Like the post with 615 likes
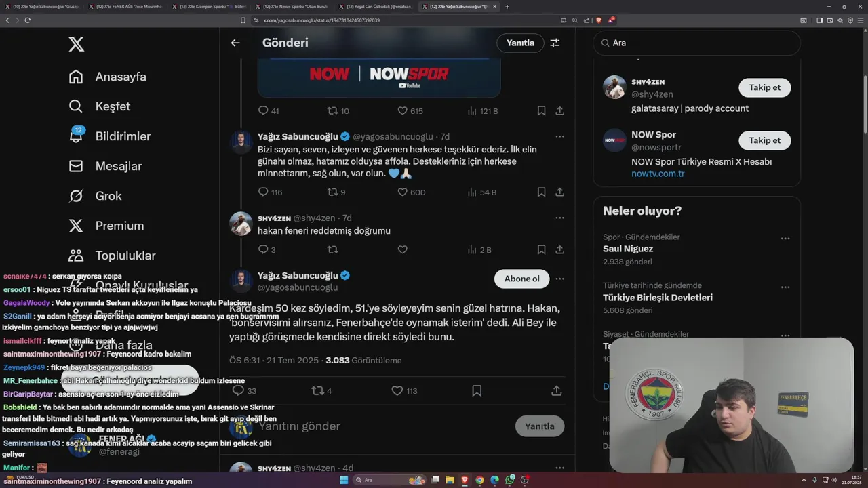Image resolution: width=868 pixels, height=488 pixels. pyautogui.click(x=402, y=110)
